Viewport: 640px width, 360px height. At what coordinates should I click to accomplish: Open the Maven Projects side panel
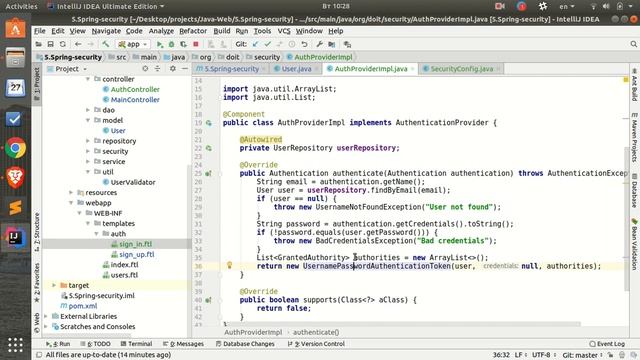(634, 138)
